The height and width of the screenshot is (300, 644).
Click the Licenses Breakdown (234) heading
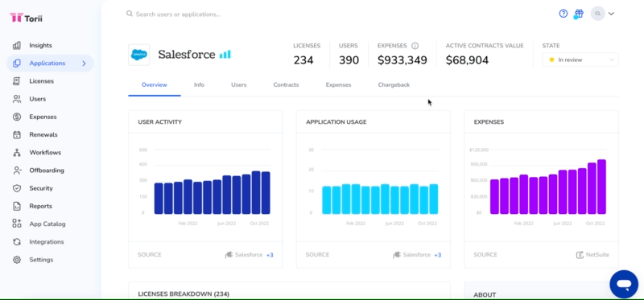click(x=184, y=294)
